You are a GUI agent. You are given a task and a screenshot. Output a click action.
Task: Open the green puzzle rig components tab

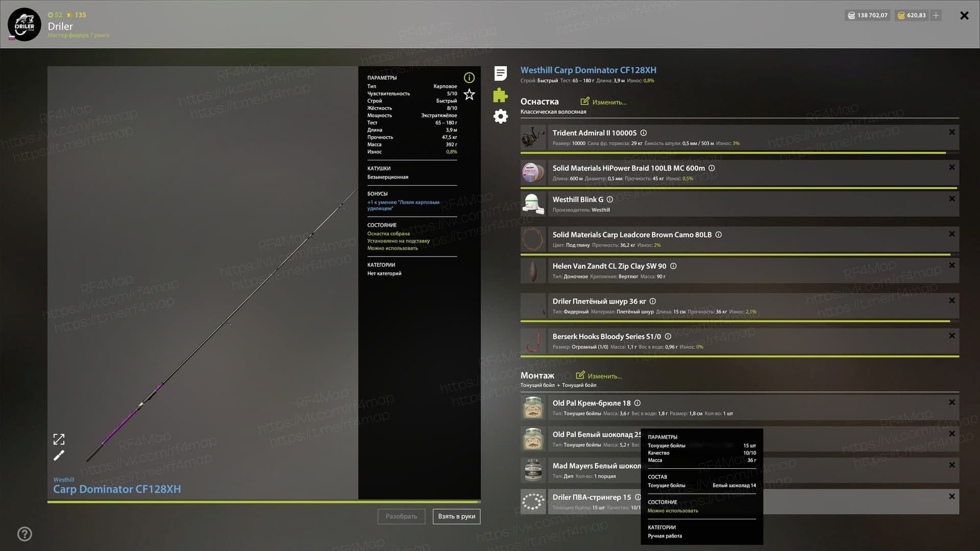pyautogui.click(x=500, y=95)
